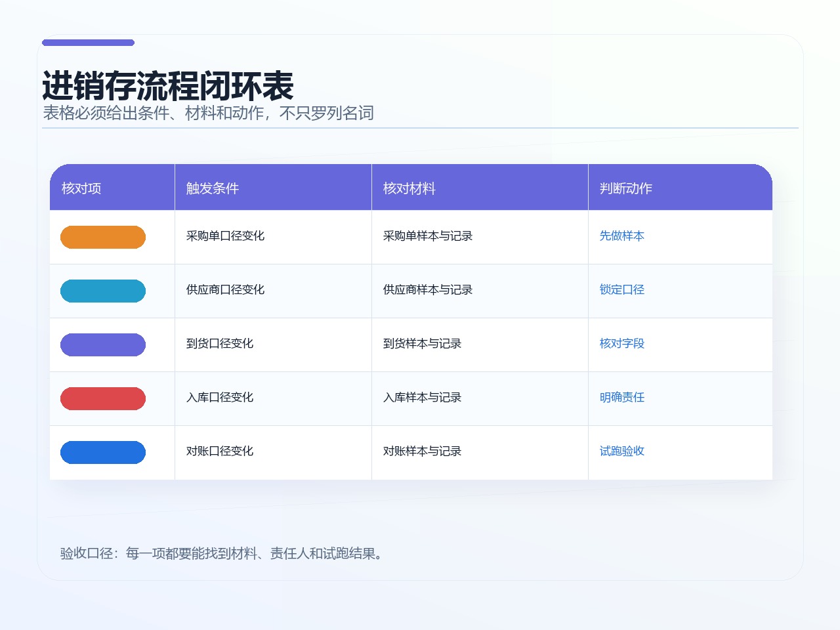840x630 pixels.
Task: Click the 触发条件 column header
Action: 273,188
